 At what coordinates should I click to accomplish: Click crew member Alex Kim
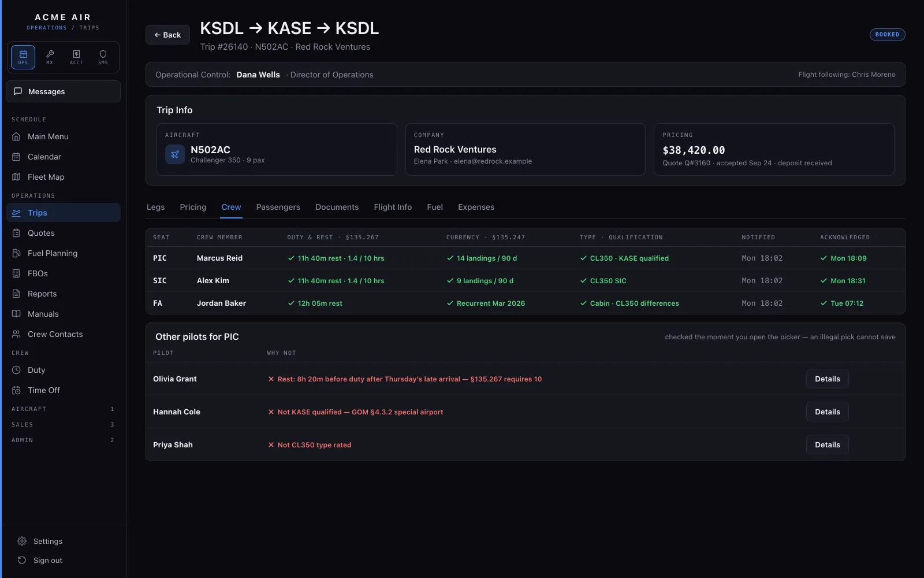coord(213,280)
